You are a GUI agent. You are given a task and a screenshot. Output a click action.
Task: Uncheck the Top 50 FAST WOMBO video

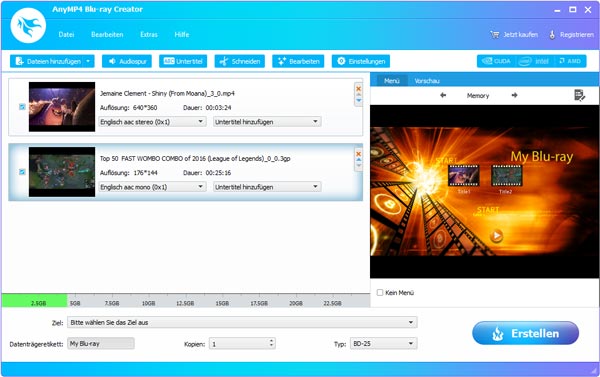(x=22, y=172)
